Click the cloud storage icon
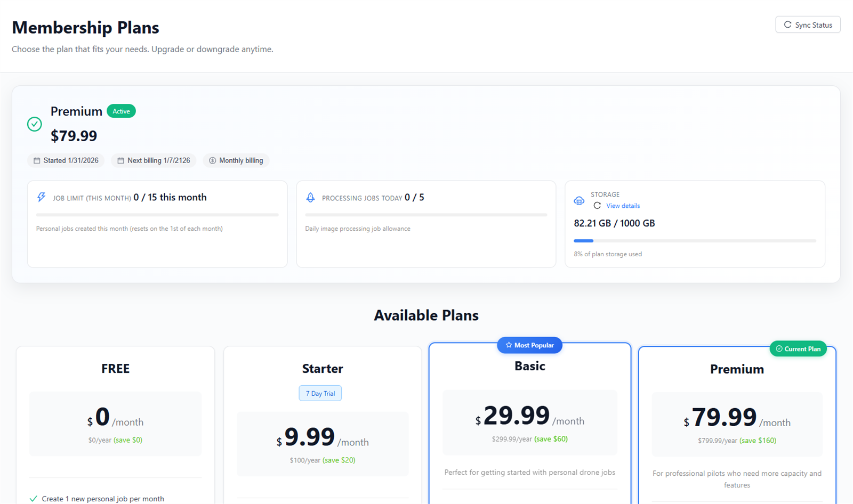Screen dimensions: 853x504 tap(579, 201)
